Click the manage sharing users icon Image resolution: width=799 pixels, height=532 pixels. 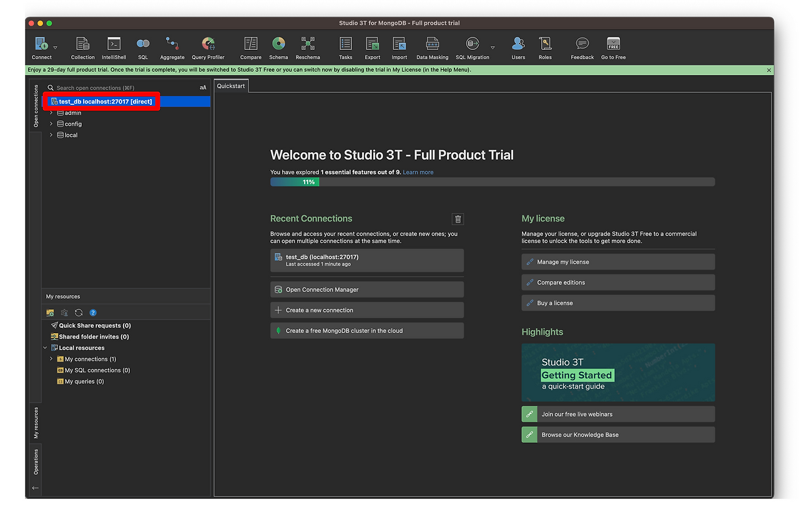tap(64, 312)
